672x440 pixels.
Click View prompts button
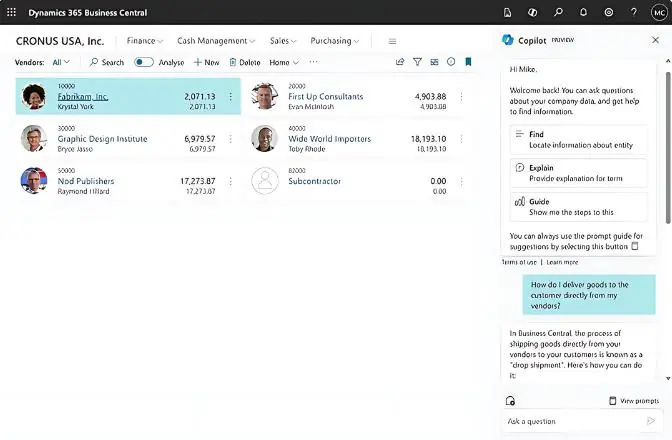tap(634, 401)
